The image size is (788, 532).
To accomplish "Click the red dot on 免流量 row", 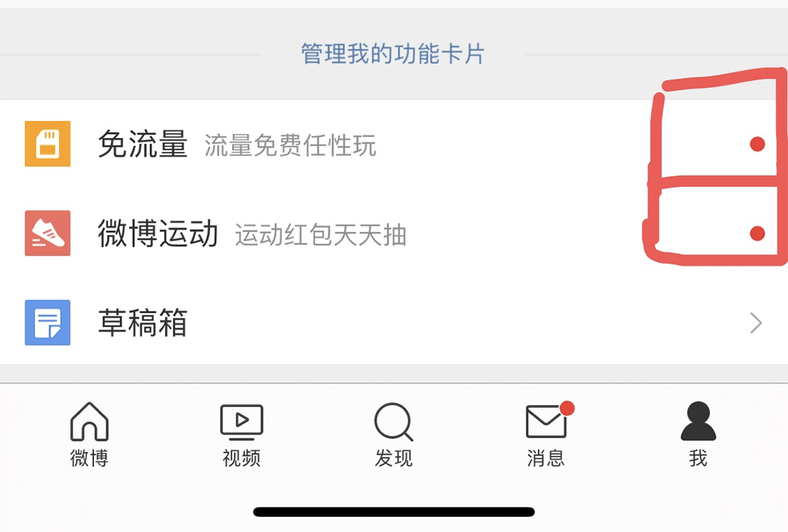I will pyautogui.click(x=758, y=144).
